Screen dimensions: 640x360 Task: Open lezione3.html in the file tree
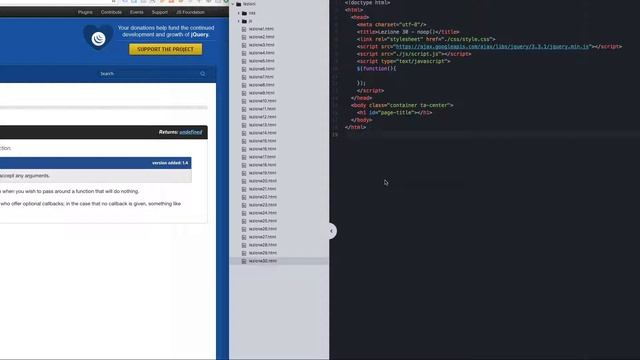261,45
